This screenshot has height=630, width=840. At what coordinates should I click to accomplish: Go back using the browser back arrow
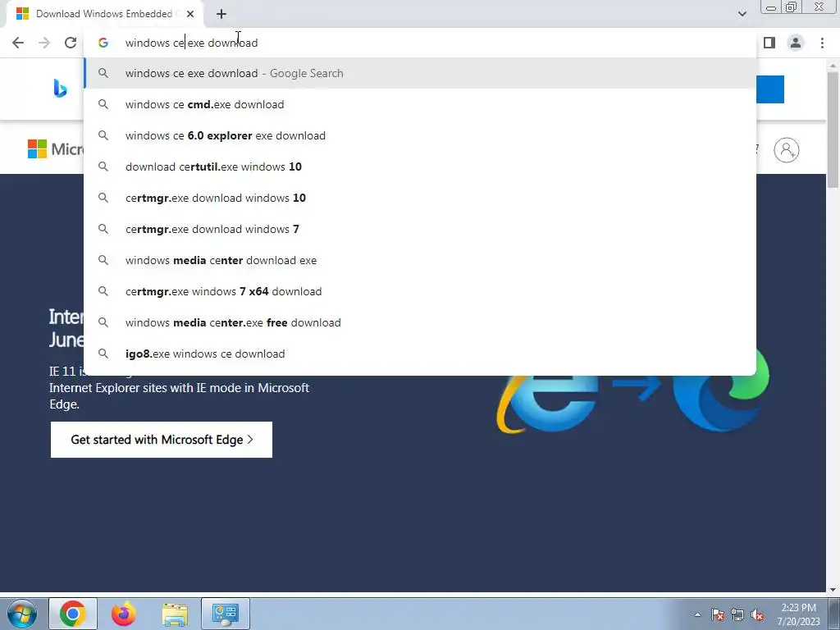coord(18,43)
